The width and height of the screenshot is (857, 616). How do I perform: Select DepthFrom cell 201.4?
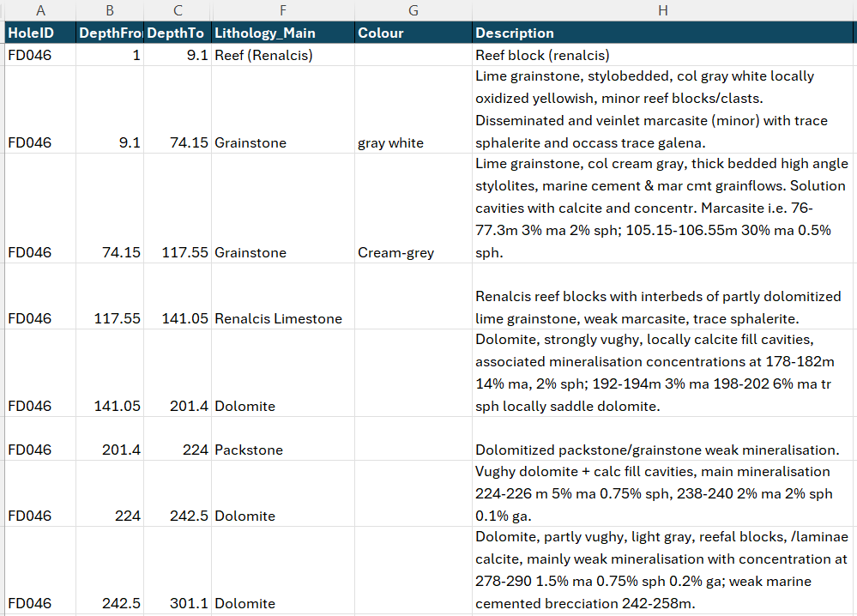110,439
